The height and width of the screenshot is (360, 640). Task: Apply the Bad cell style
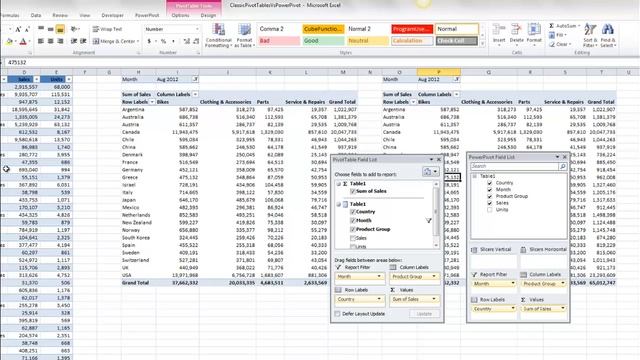click(279, 41)
